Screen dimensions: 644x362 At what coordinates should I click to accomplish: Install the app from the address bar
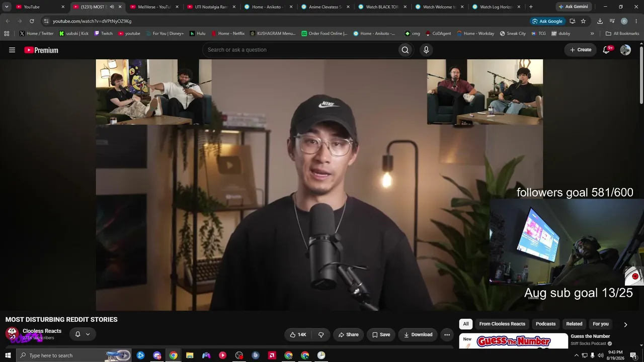(572, 21)
